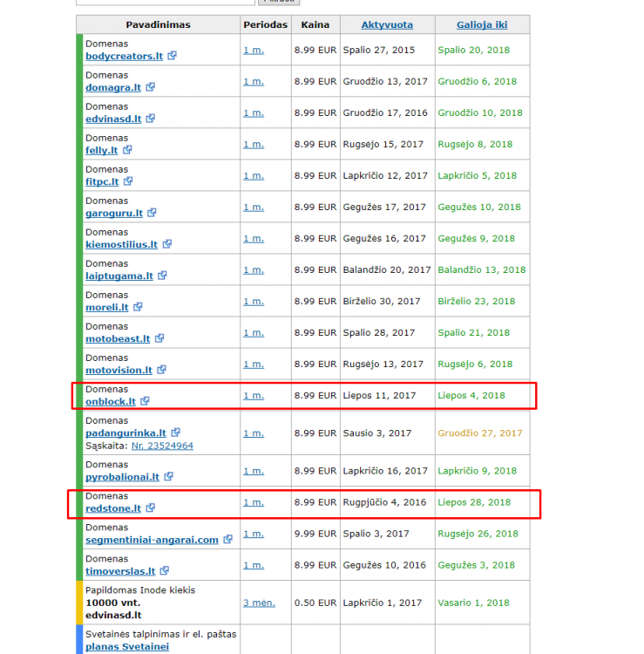Open the edvinasd.lt domain link
The width and height of the screenshot is (644, 654).
(113, 119)
